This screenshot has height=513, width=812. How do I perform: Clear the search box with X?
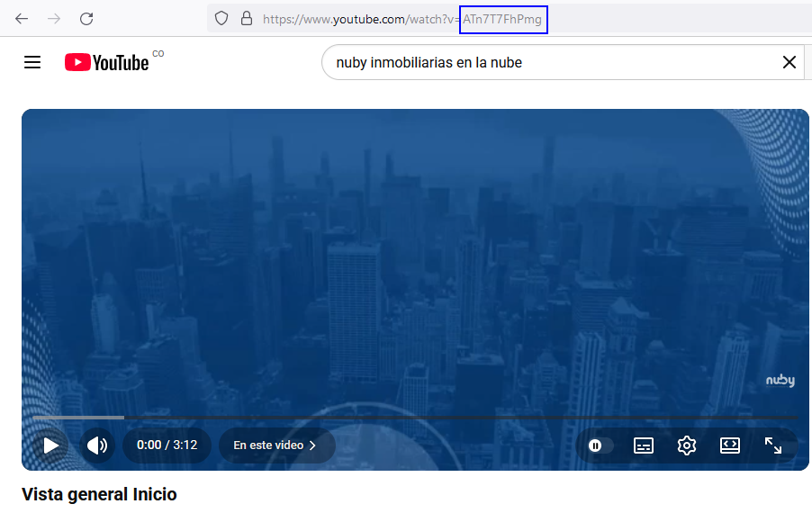(x=789, y=62)
